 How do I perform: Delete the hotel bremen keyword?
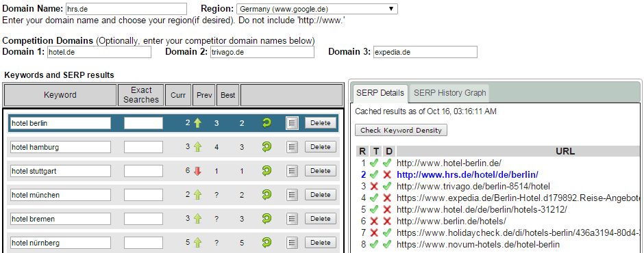point(321,219)
